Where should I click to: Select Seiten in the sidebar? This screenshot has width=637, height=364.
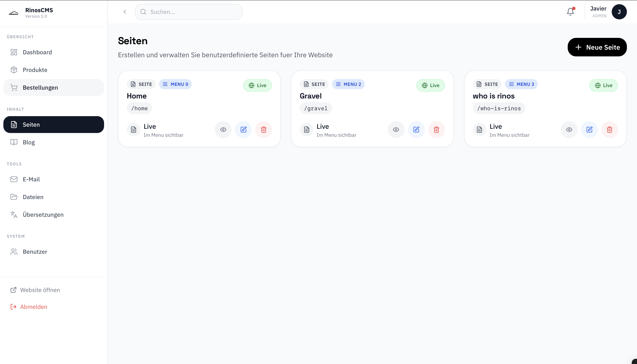[x=54, y=125]
